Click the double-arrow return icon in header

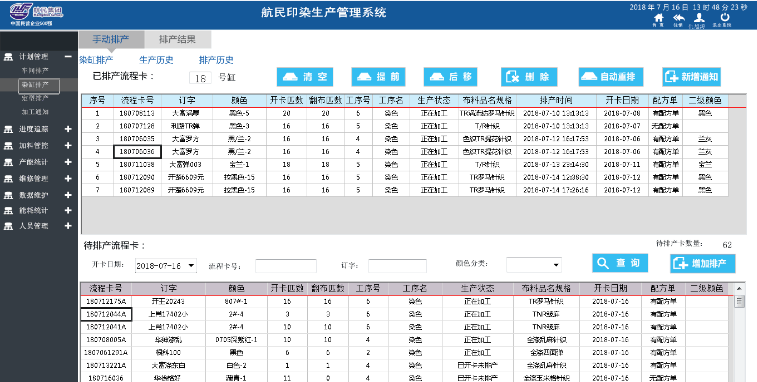[678, 18]
